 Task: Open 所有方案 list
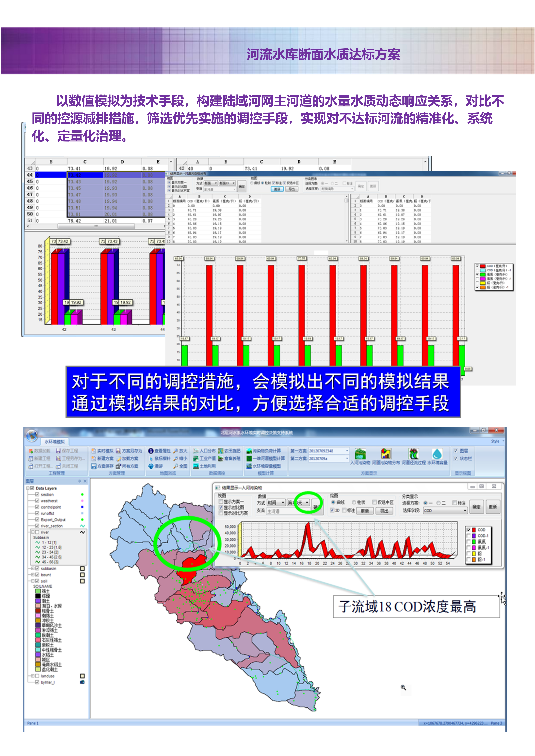(127, 466)
